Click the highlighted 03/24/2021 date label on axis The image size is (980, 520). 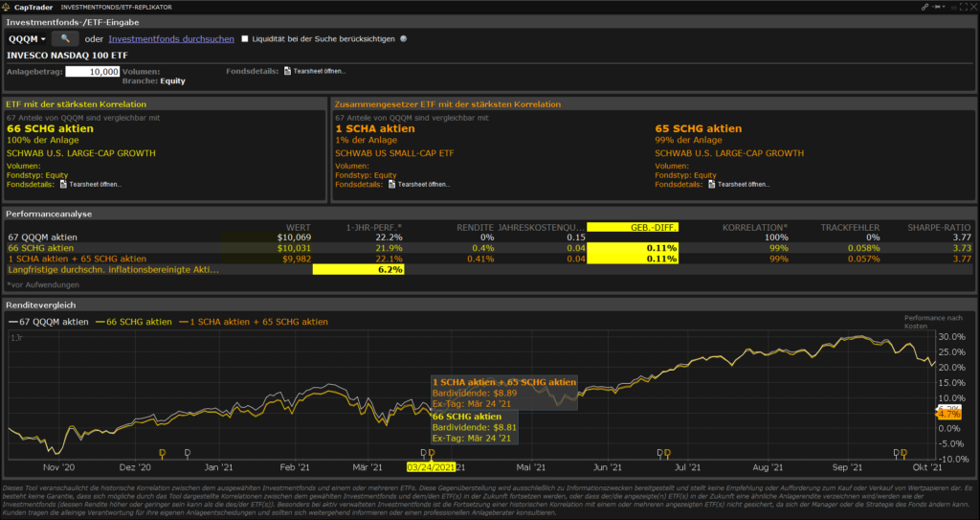pos(431,467)
